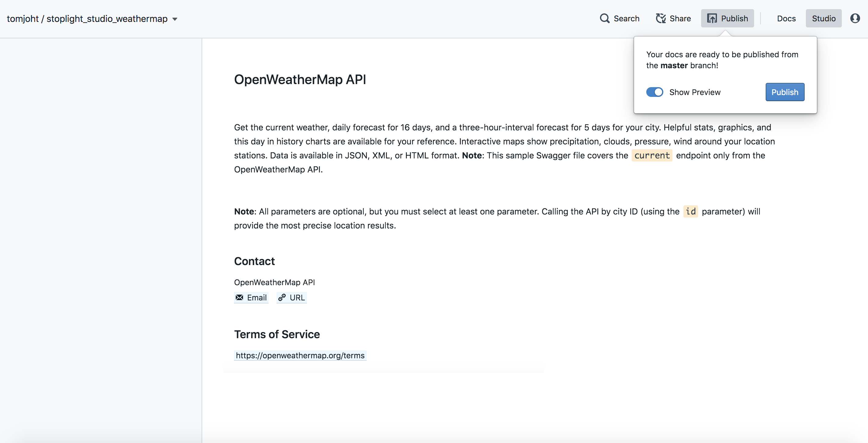
Task: Open the Share menu item
Action: (x=673, y=18)
